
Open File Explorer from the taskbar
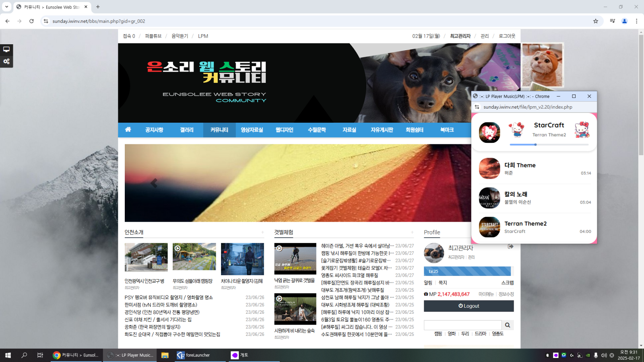(x=165, y=355)
